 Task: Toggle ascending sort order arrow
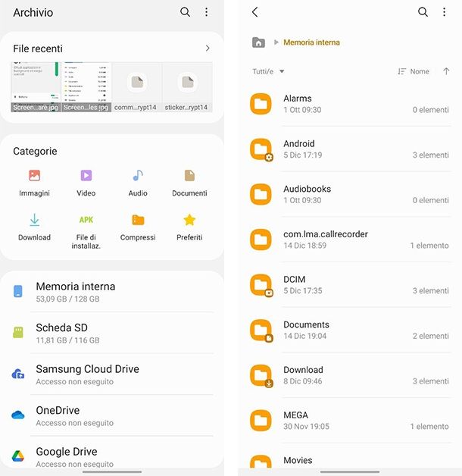click(x=446, y=72)
